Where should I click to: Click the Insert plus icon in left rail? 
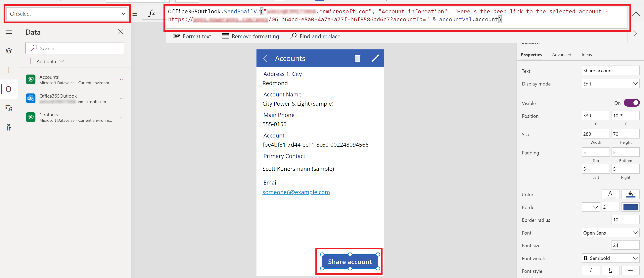tap(9, 70)
